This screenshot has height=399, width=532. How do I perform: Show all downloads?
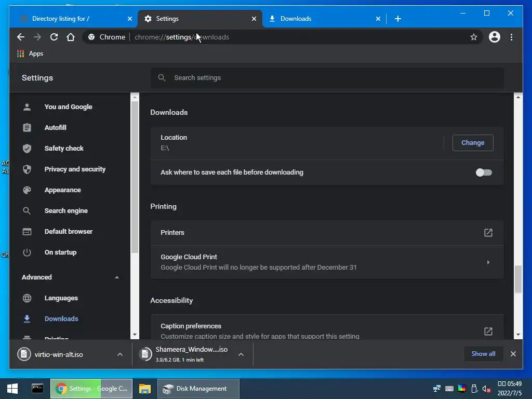pyautogui.click(x=483, y=354)
